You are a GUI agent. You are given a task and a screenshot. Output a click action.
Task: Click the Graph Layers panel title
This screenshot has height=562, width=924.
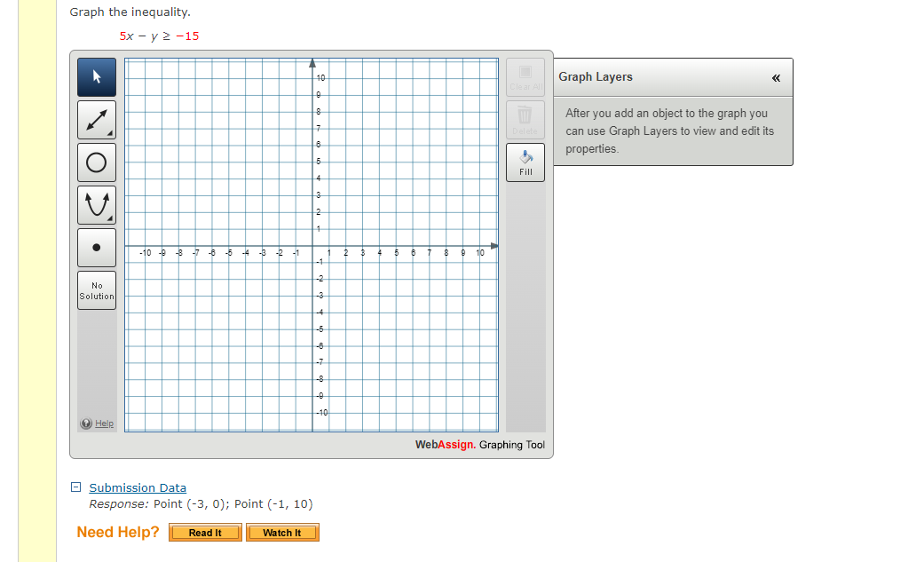pos(596,77)
